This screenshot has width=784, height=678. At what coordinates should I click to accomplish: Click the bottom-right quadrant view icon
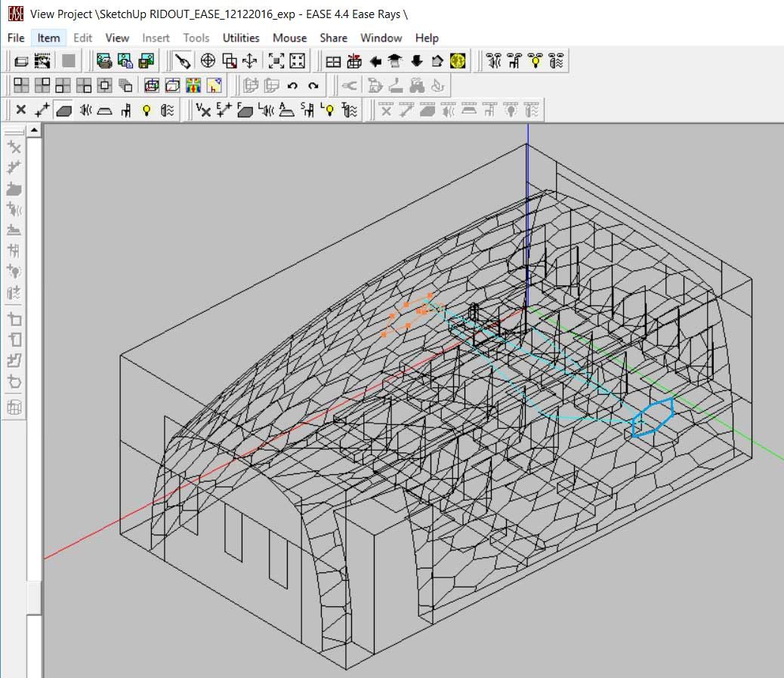84,85
